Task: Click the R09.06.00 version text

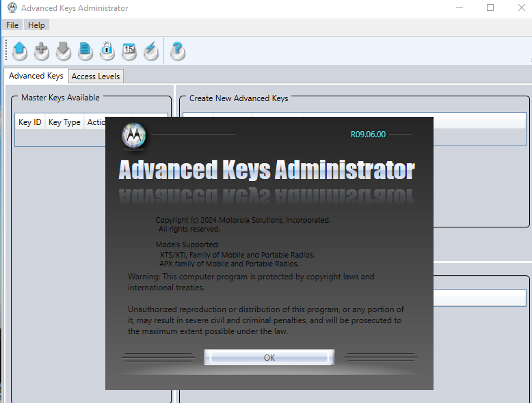Action: (368, 135)
